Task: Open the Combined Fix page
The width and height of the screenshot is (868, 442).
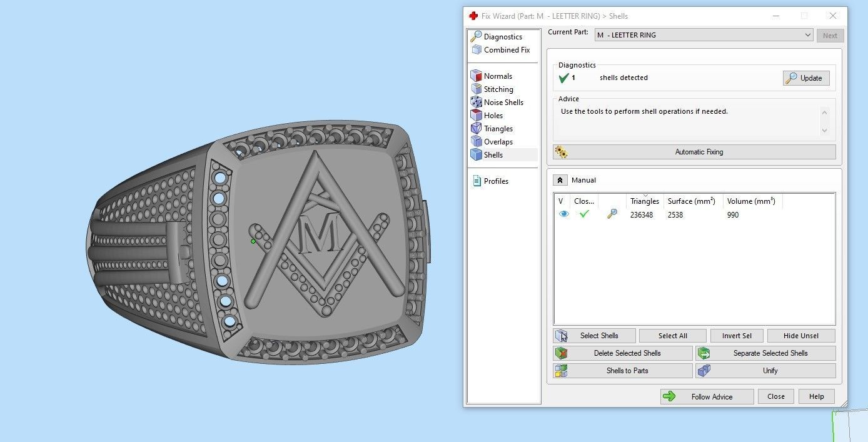Action: (507, 50)
